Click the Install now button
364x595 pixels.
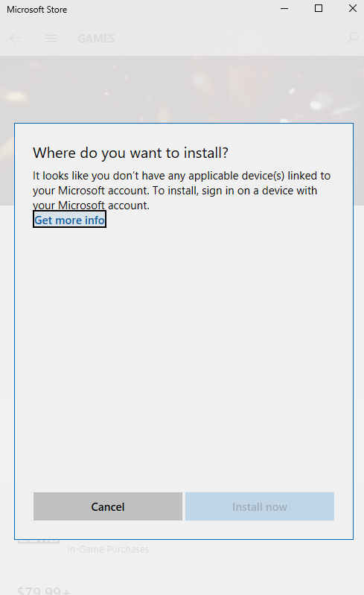click(260, 506)
